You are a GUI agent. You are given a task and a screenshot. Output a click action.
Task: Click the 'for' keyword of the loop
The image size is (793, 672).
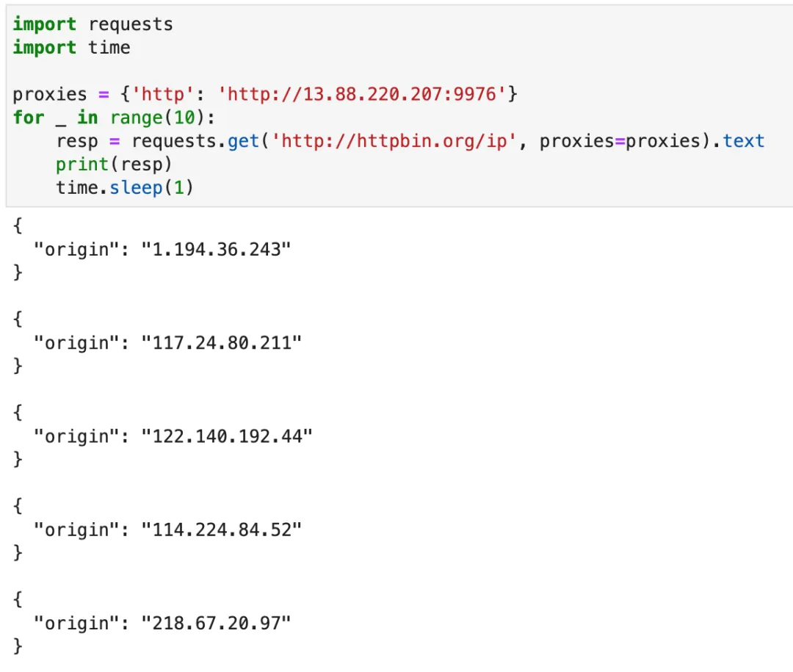click(x=28, y=118)
